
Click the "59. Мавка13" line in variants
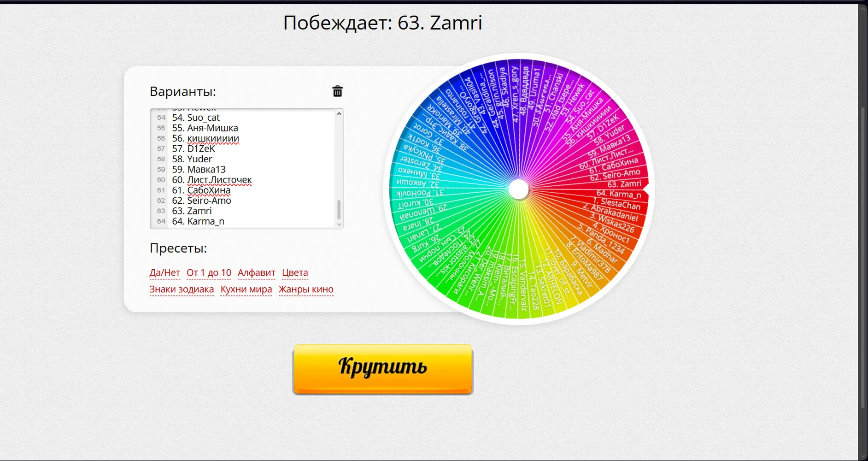tap(199, 169)
